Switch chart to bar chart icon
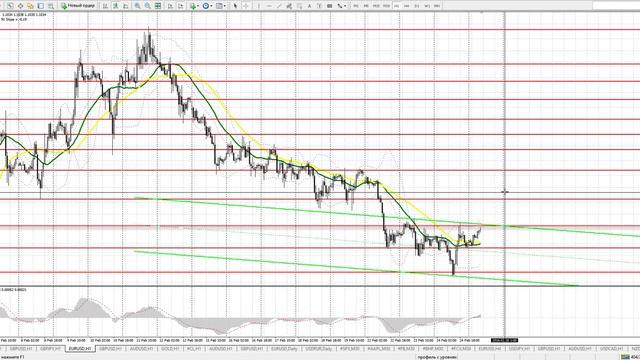The height and width of the screenshot is (360, 640). coord(105,6)
